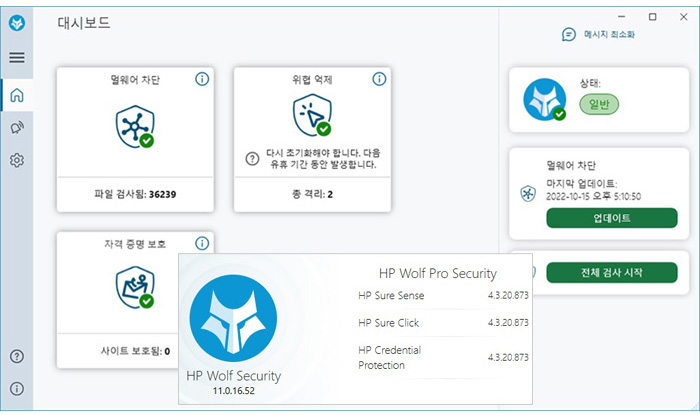Click 파일 검사됨: 36239 text
Viewport: 700px width, 415px height.
point(135,194)
